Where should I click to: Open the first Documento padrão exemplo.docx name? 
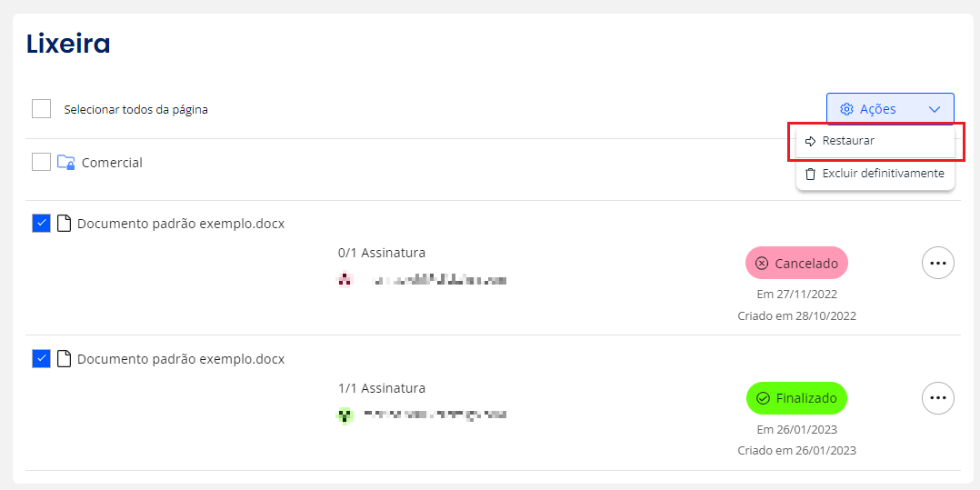[181, 224]
